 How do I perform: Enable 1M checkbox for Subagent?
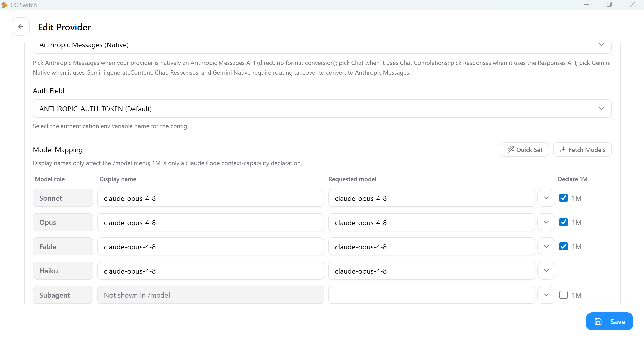pyautogui.click(x=564, y=295)
